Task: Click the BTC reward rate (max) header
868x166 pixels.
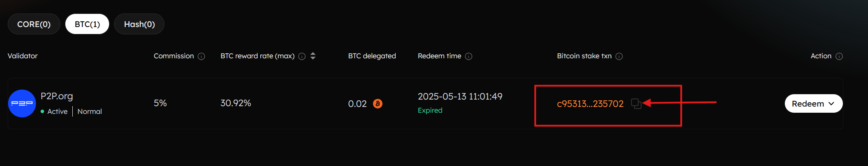Action: (257, 56)
